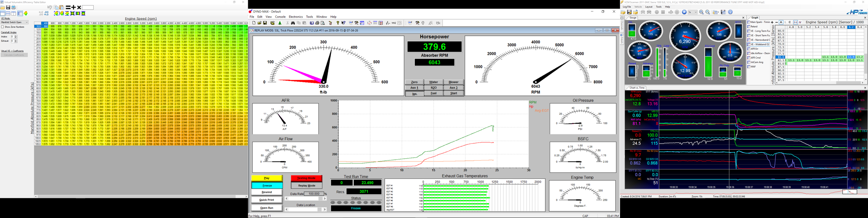Open log file folder icon in VCM Scanner
This screenshot has width=868, height=218.
click(x=623, y=12)
